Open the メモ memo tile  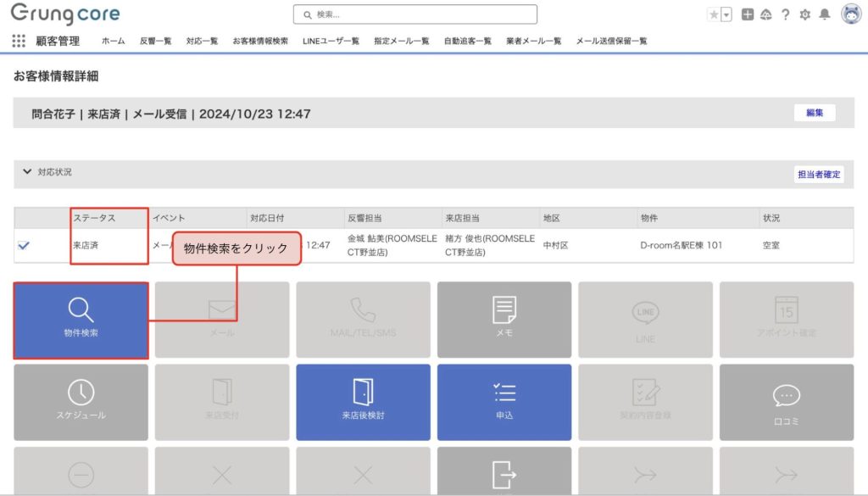(x=504, y=320)
